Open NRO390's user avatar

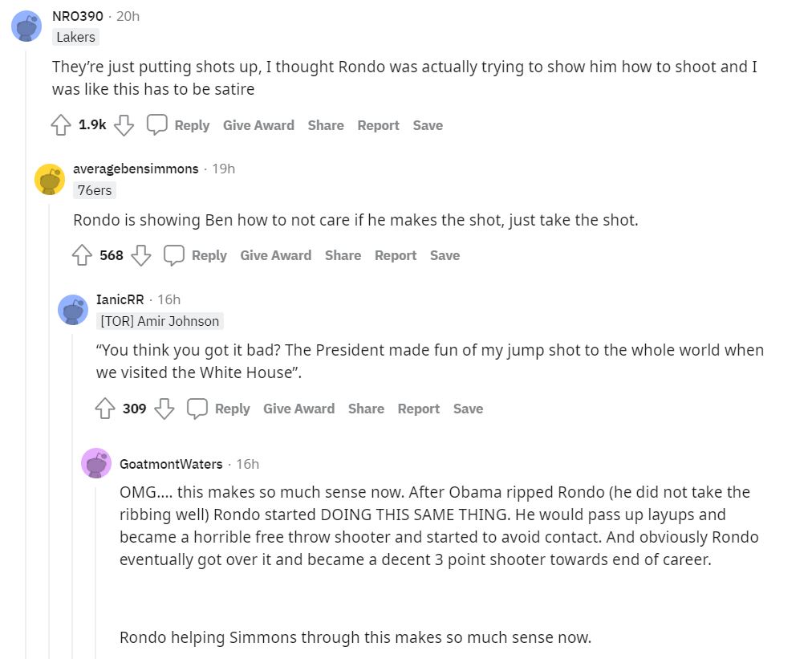pyautogui.click(x=26, y=26)
